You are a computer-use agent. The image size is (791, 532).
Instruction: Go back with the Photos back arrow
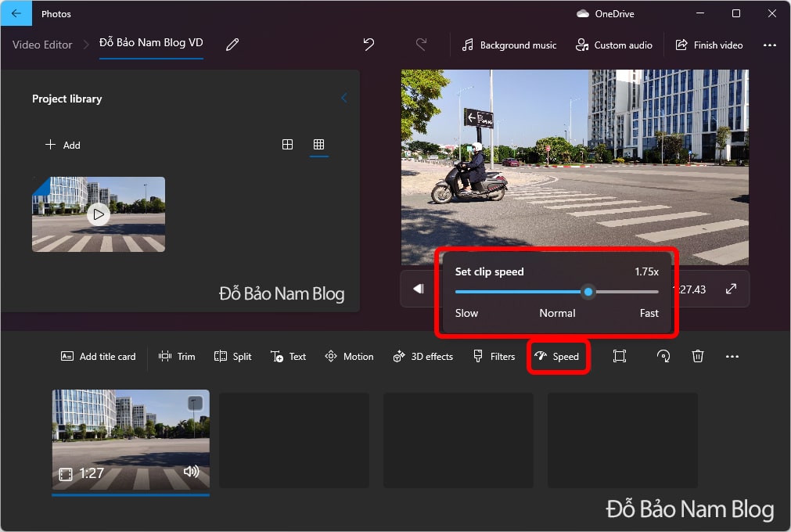point(16,13)
